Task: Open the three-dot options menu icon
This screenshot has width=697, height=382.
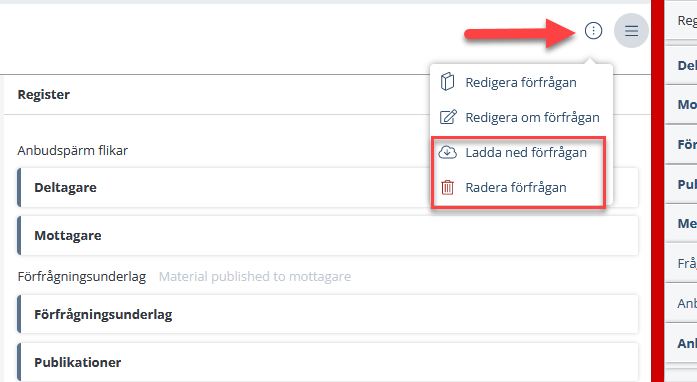Action: 593,31
